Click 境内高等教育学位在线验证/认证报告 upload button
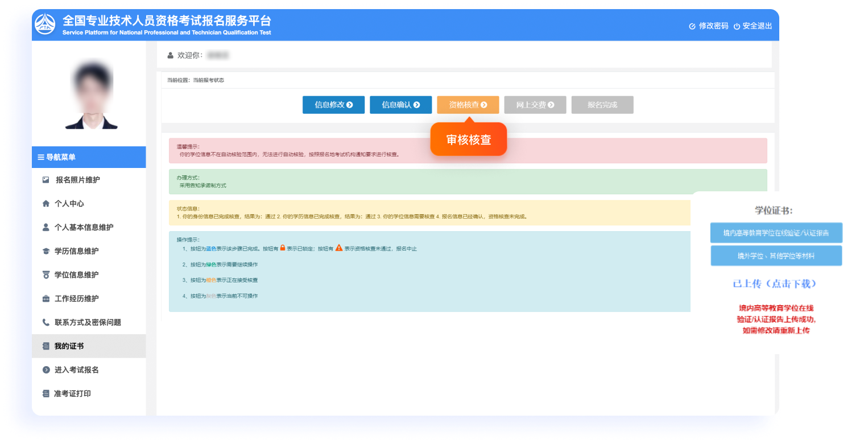This screenshot has height=443, width=868. (x=776, y=233)
